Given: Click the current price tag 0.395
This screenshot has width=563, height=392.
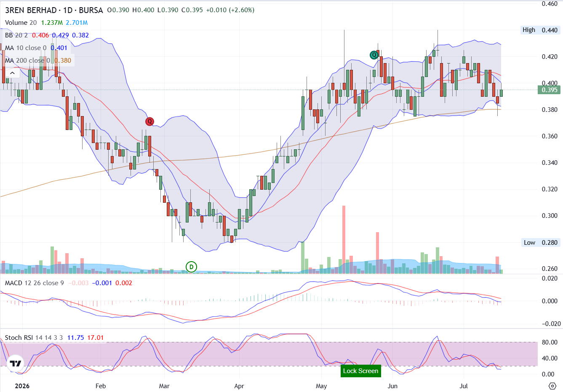Looking at the screenshot, I should click(550, 90).
